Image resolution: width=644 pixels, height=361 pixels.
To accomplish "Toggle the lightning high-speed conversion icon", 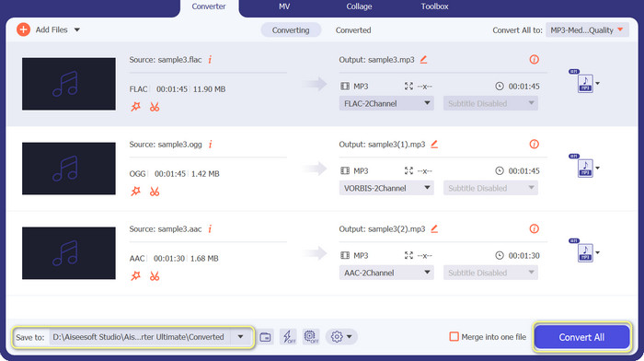I will pyautogui.click(x=288, y=337).
